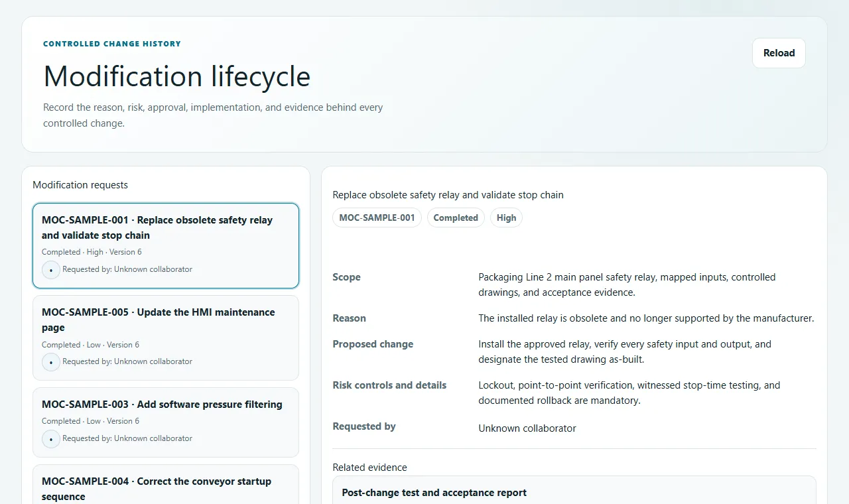The width and height of the screenshot is (849, 504).
Task: Click 'Completed · Low · Version 6' in MOC-SAMPLE-005
Action: point(90,345)
